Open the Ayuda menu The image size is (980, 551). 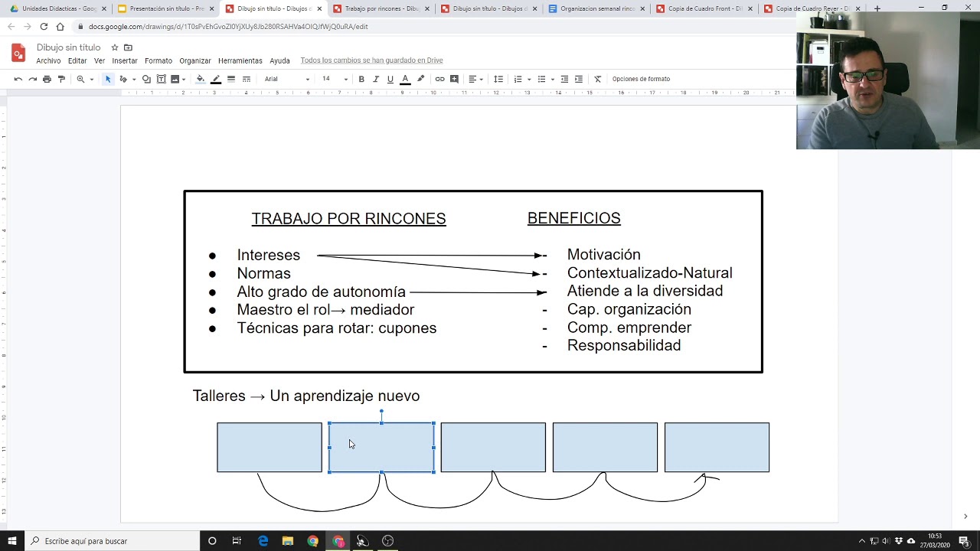pyautogui.click(x=279, y=60)
